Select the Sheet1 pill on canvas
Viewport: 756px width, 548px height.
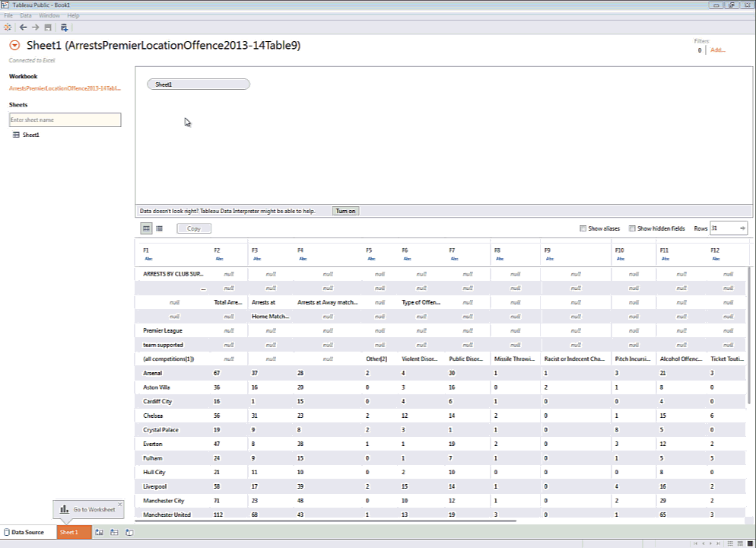(x=199, y=84)
